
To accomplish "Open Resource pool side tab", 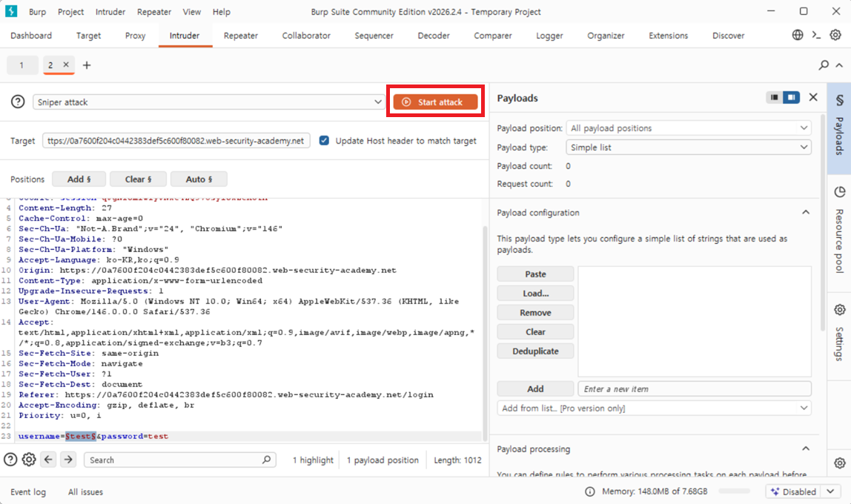I will click(x=840, y=233).
